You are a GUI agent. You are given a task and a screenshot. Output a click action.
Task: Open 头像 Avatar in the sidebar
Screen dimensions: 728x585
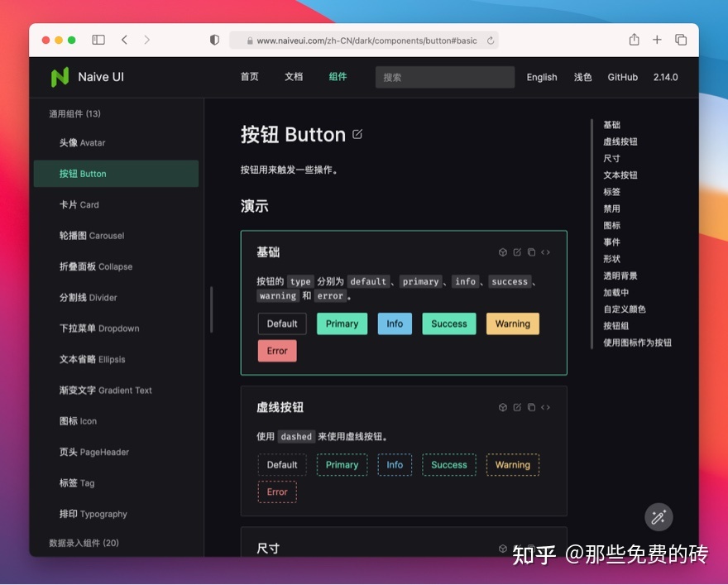116,142
